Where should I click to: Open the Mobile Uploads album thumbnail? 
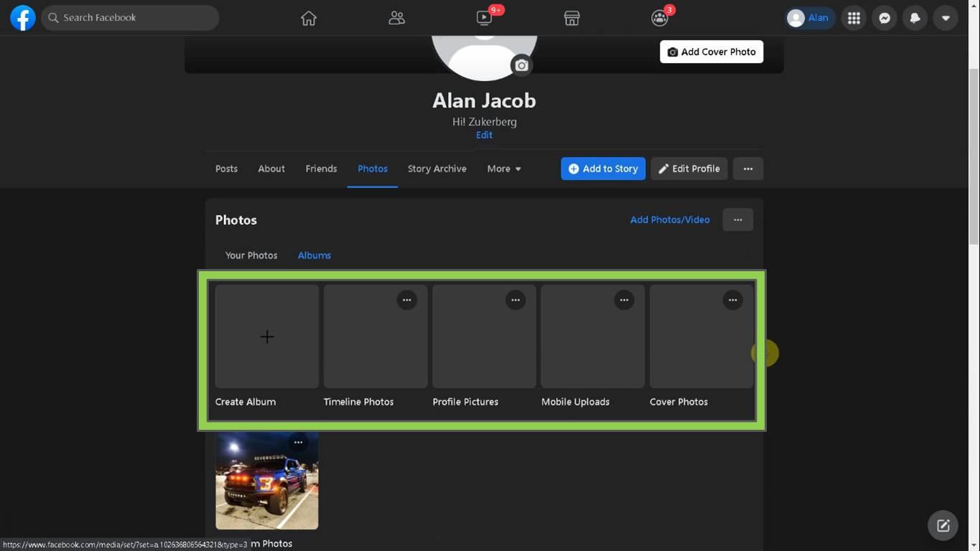pyautogui.click(x=592, y=336)
